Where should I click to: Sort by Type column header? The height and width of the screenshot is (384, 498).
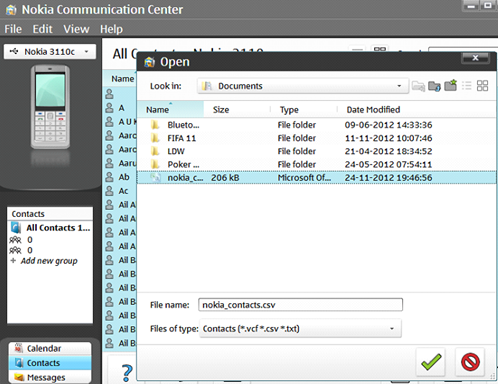[x=304, y=109]
